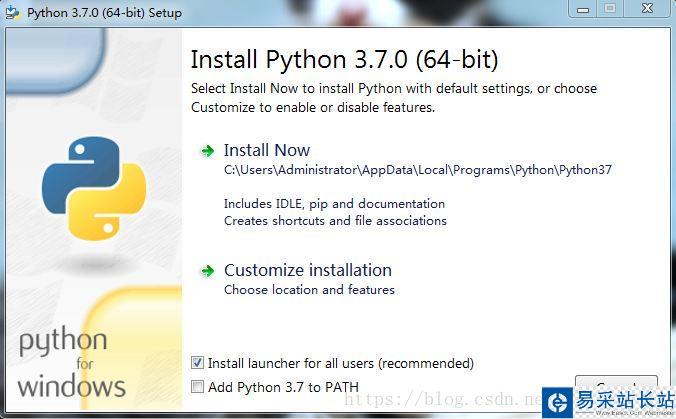Close the Python 3.7.0 Setup window

point(646,8)
